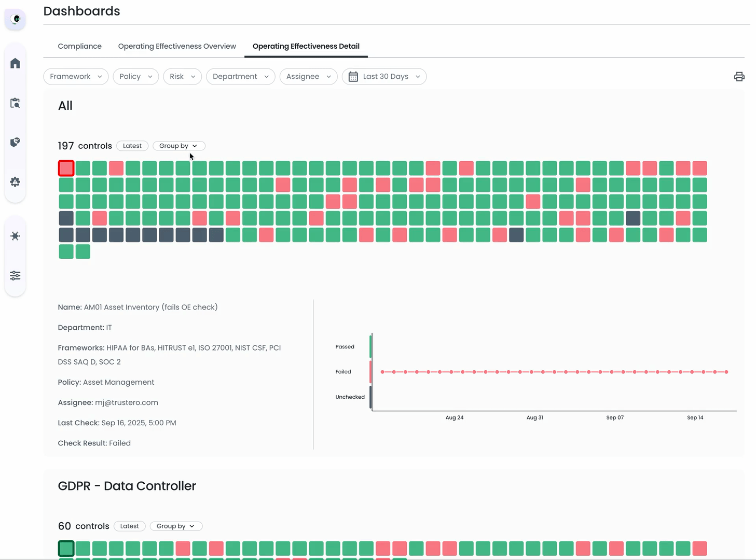Open the gear settings icon in sidebar
Viewport: 756px width, 560px height.
pos(15,182)
